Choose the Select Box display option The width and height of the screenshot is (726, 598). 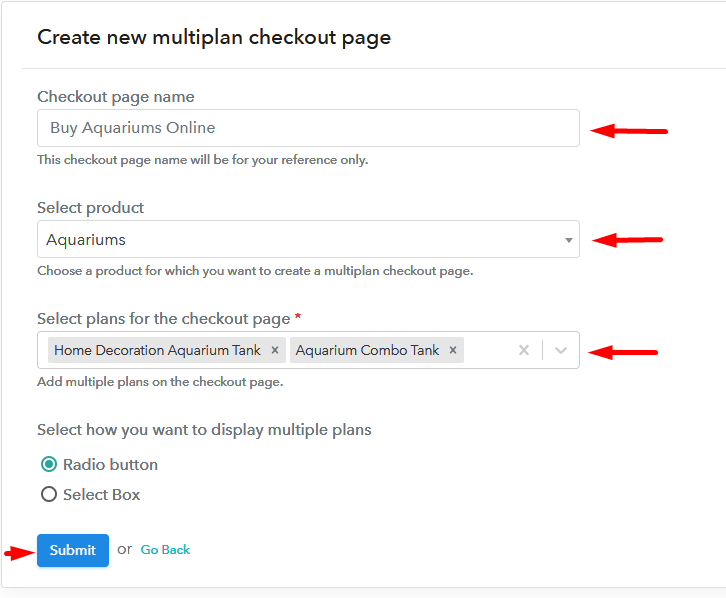[49, 494]
